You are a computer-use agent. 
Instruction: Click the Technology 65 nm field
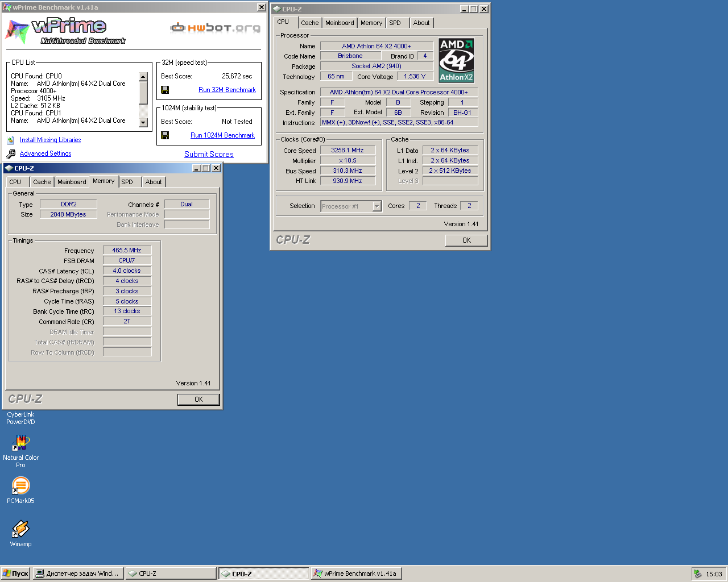[336, 77]
